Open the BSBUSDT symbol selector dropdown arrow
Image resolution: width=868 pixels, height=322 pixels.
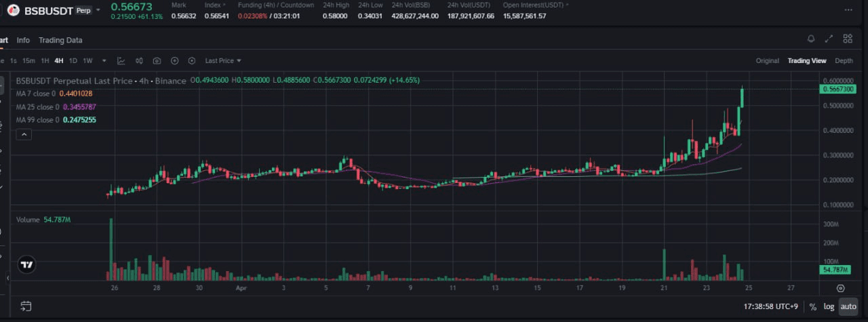[99, 10]
